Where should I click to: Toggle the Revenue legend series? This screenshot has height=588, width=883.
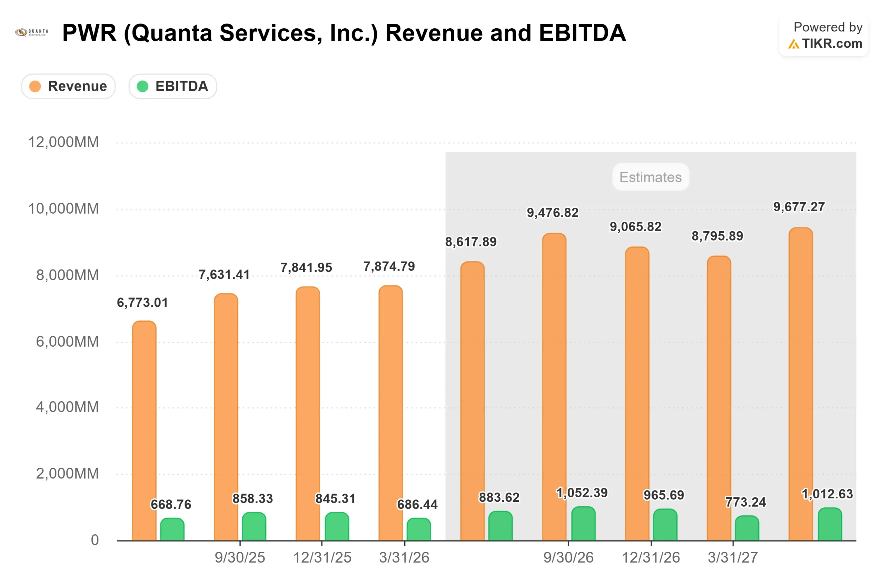(x=68, y=86)
